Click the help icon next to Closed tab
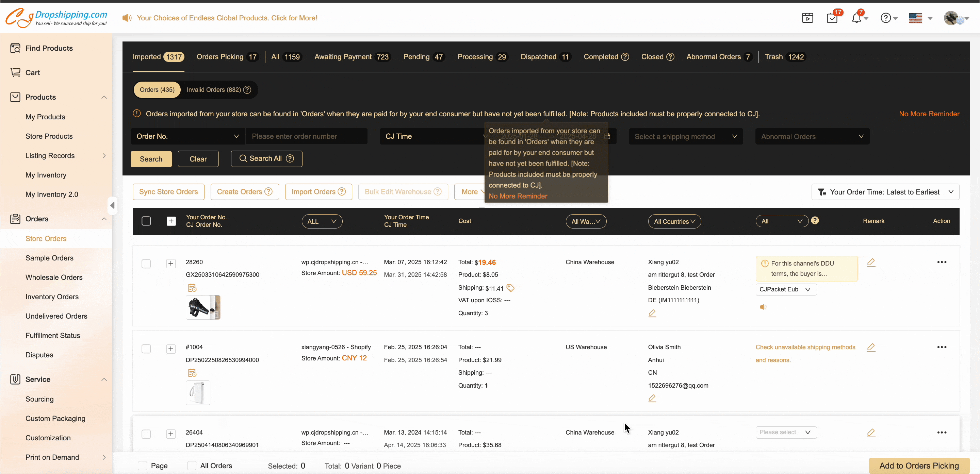Screen dimensions: 980x474 (670, 57)
